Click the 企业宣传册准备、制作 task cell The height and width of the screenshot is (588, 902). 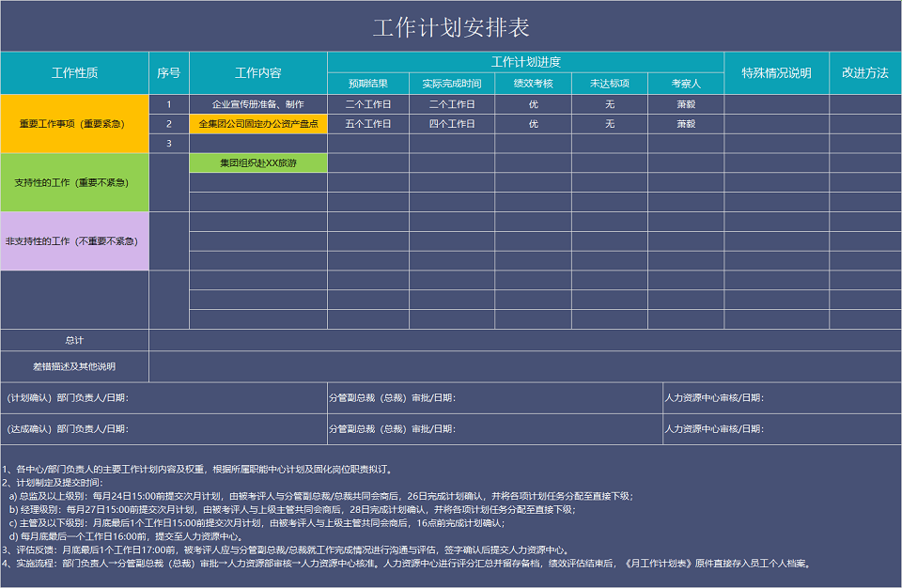click(x=257, y=104)
